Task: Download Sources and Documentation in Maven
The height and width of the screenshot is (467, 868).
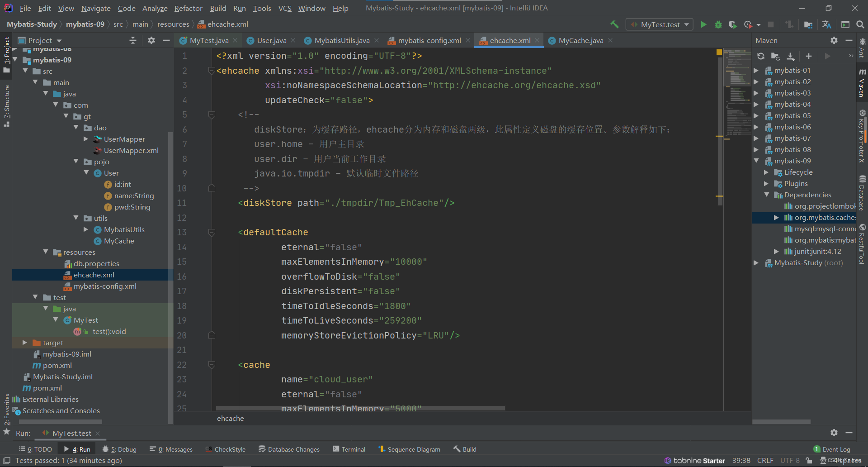Action: [x=791, y=56]
